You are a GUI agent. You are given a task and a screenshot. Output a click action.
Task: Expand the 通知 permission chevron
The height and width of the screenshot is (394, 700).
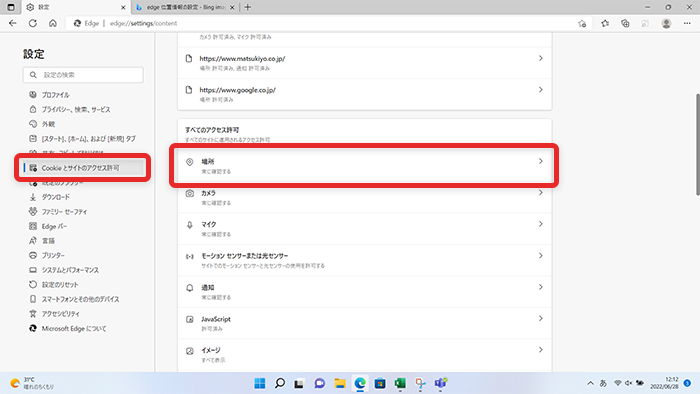tap(541, 287)
